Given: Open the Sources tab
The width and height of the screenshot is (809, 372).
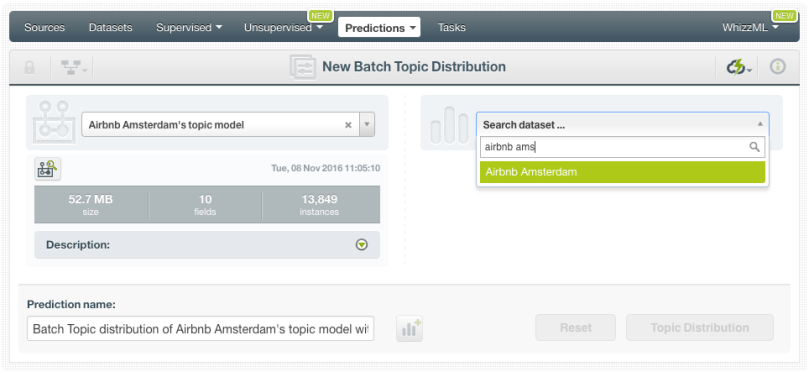Looking at the screenshot, I should [44, 27].
